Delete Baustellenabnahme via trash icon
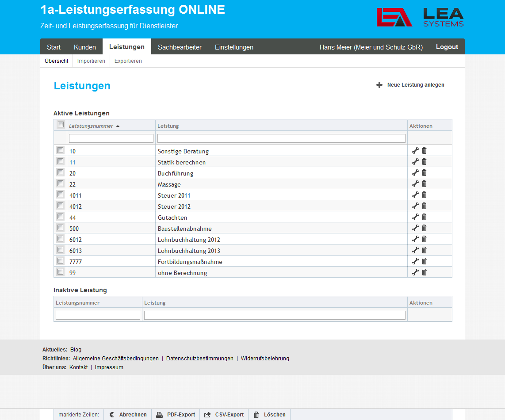The image size is (505, 420). pos(424,228)
